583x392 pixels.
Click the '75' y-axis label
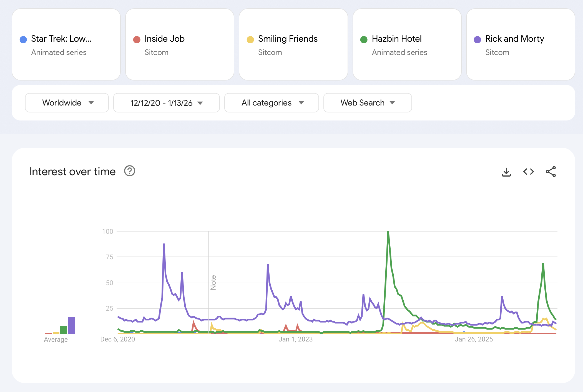(110, 257)
